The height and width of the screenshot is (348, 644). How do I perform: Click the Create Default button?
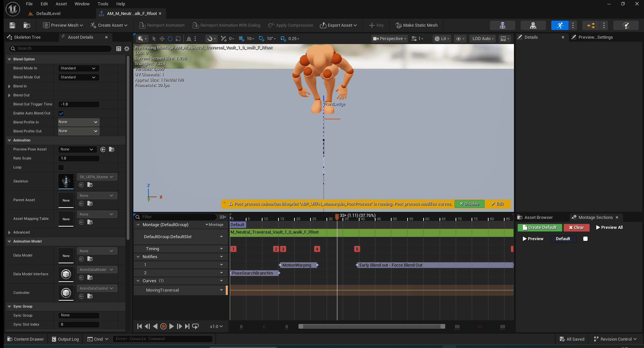coord(540,228)
